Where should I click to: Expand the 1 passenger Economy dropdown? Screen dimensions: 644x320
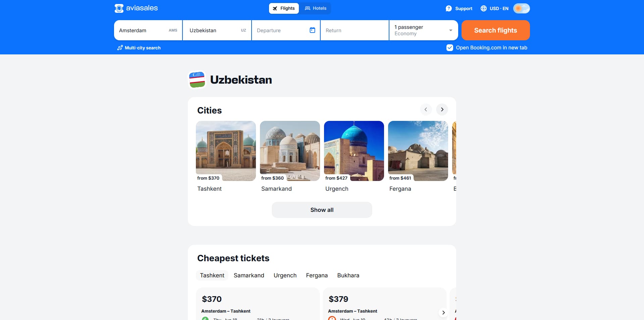click(424, 30)
